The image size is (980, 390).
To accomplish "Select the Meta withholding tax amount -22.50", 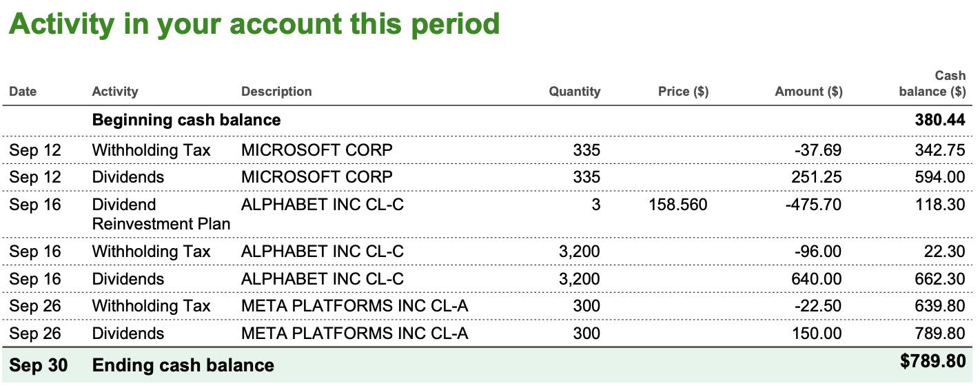I will pos(818,306).
